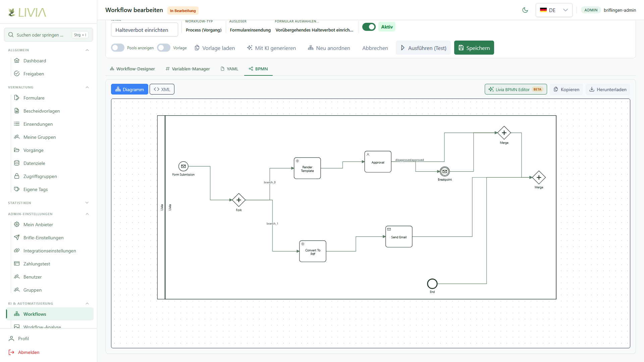The image size is (644, 362).
Task: Click the LIVIA logo
Action: [x=27, y=12]
